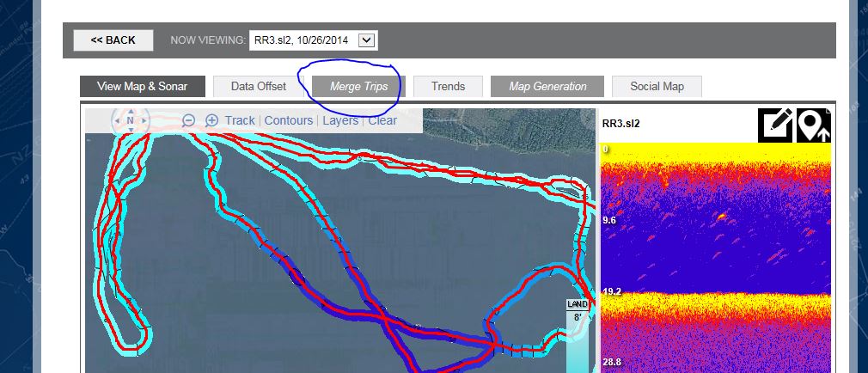Reset orientation with compass N center
Screen dimensions: 868x373
130,120
